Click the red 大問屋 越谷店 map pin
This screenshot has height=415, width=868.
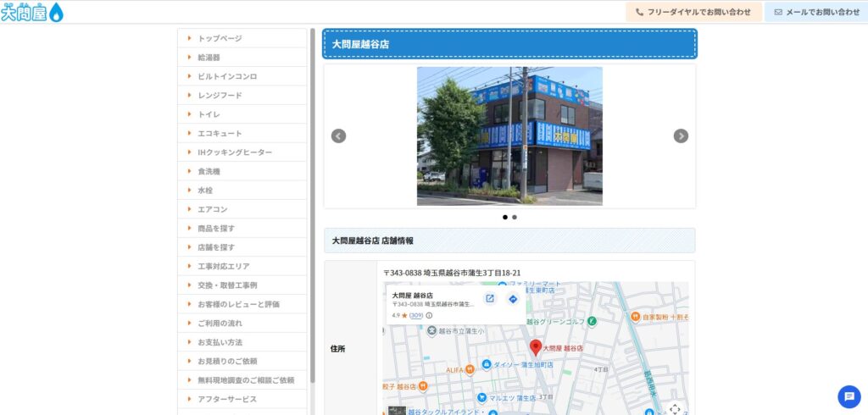pyautogui.click(x=536, y=347)
